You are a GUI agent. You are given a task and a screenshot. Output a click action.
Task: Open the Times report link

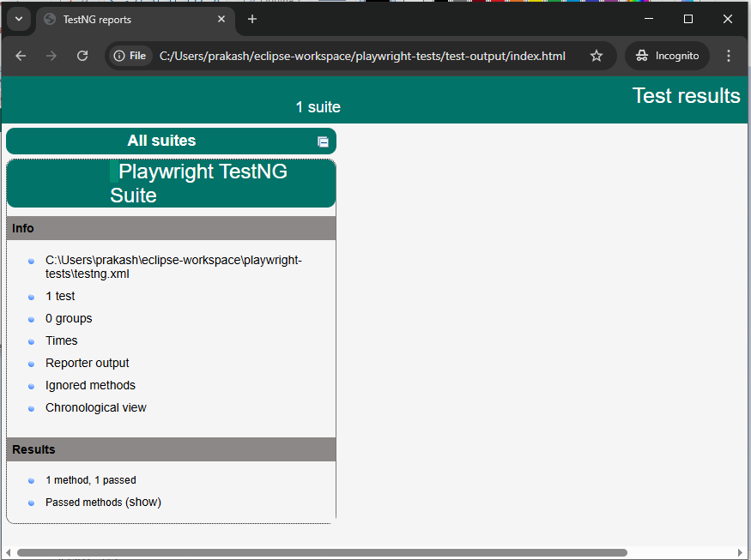pos(62,340)
